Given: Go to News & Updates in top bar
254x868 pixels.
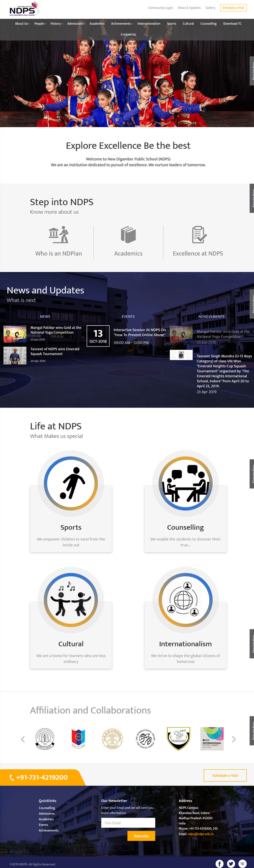Looking at the screenshot, I should 189,8.
